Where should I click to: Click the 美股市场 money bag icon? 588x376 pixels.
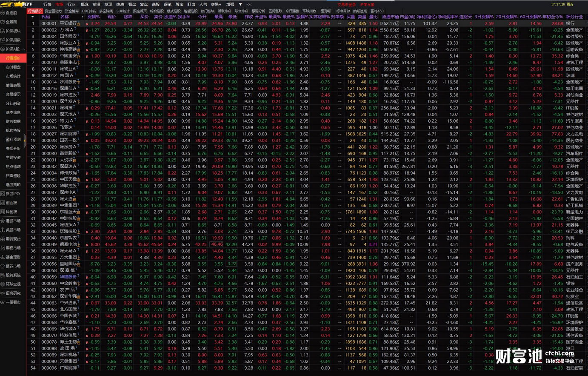3,230
